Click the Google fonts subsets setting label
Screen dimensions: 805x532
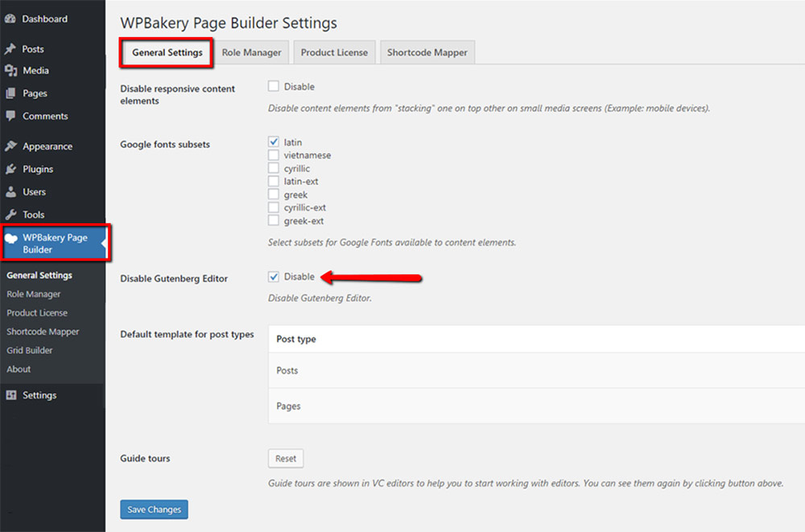tap(165, 144)
